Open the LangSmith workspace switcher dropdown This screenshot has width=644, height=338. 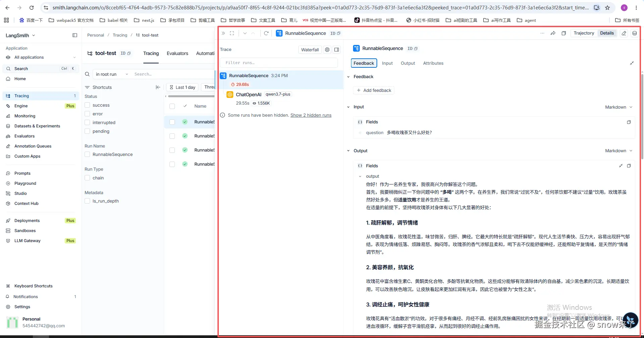tap(20, 35)
